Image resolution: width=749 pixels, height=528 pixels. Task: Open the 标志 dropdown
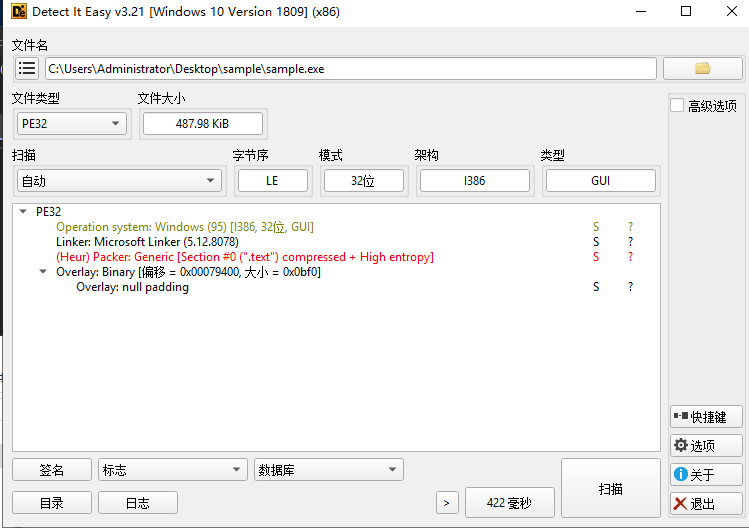173,470
